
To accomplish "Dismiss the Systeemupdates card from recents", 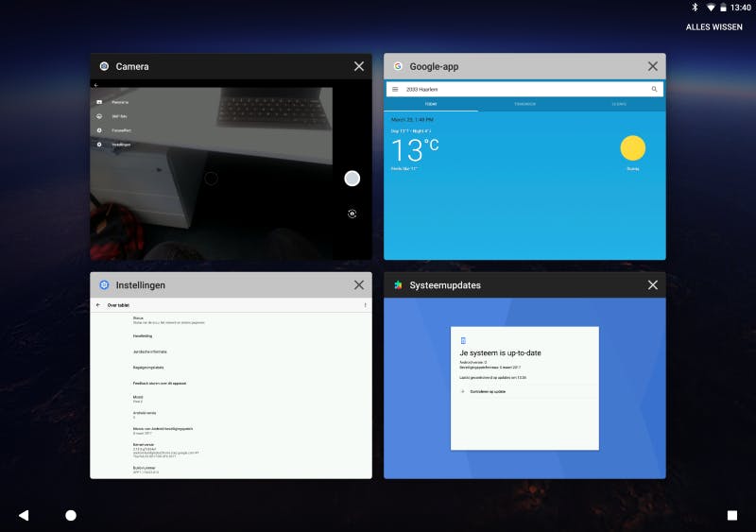I will [652, 285].
